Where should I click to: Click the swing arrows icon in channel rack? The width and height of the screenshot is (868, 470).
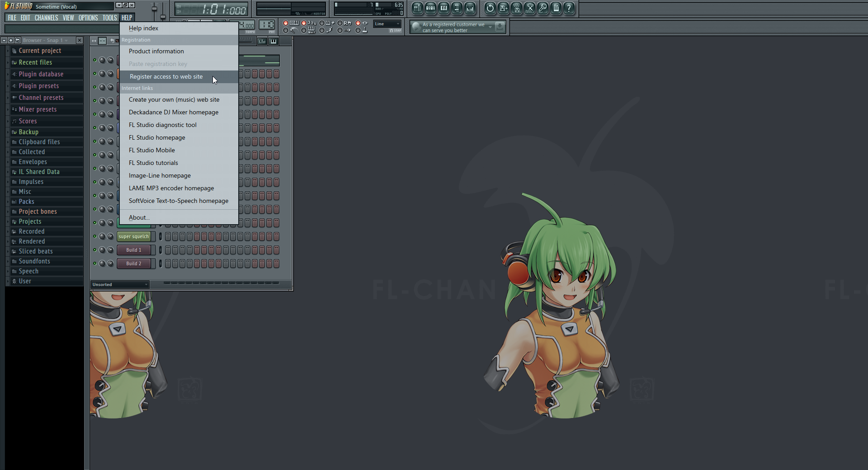(x=94, y=41)
